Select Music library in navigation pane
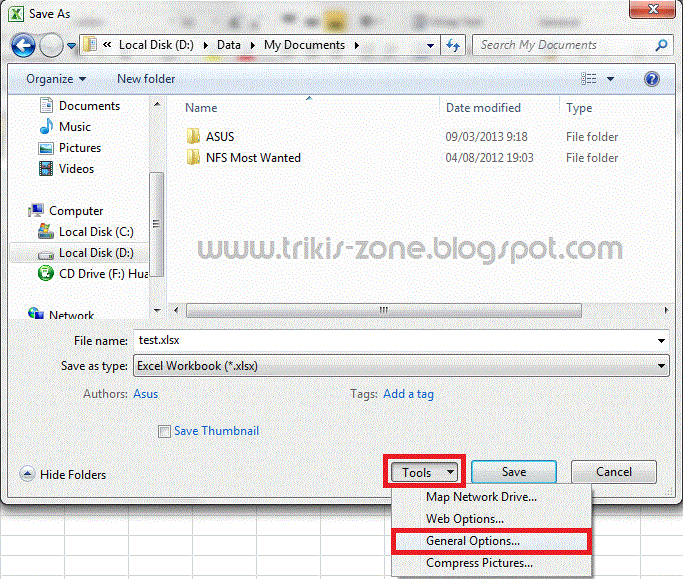Image resolution: width=683 pixels, height=579 pixels. coord(75,127)
